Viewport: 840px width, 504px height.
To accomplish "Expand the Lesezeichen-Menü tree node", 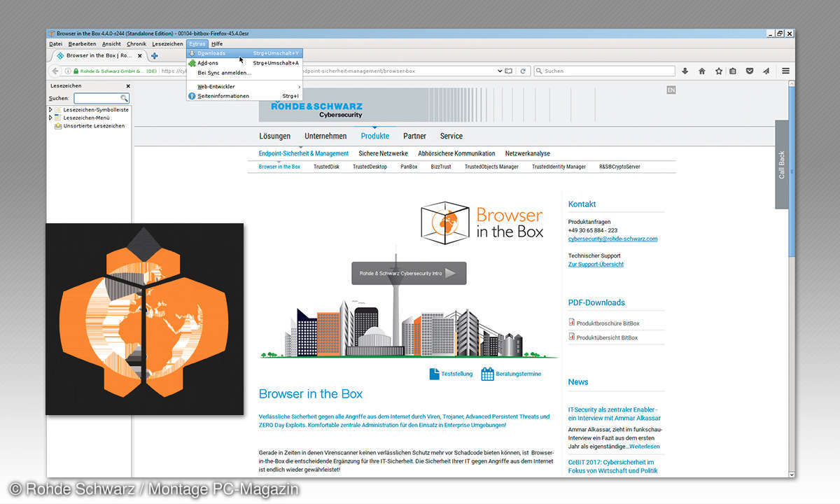I will point(50,118).
